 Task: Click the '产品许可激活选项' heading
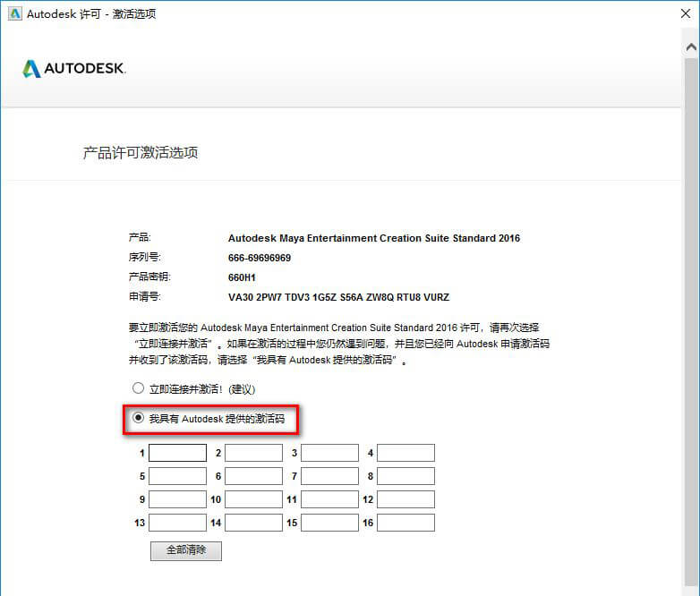(x=141, y=153)
